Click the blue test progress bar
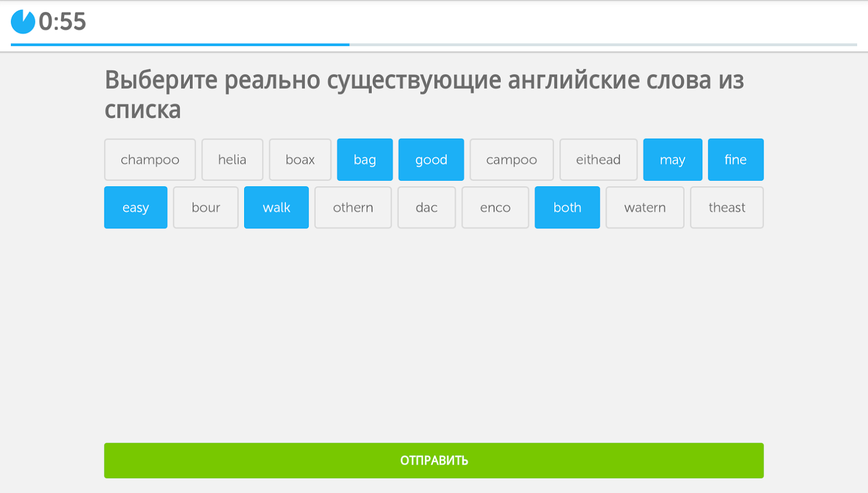Image resolution: width=868 pixels, height=493 pixels. click(180, 44)
